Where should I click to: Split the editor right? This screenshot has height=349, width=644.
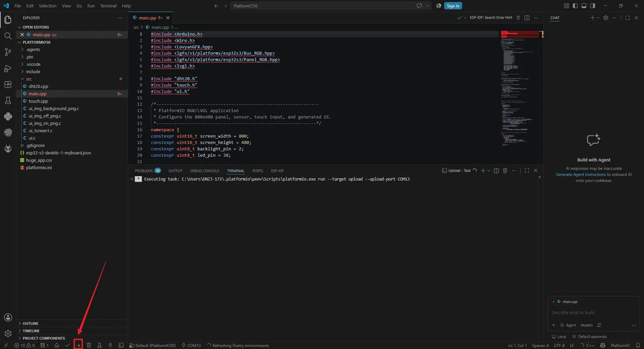coord(527,18)
